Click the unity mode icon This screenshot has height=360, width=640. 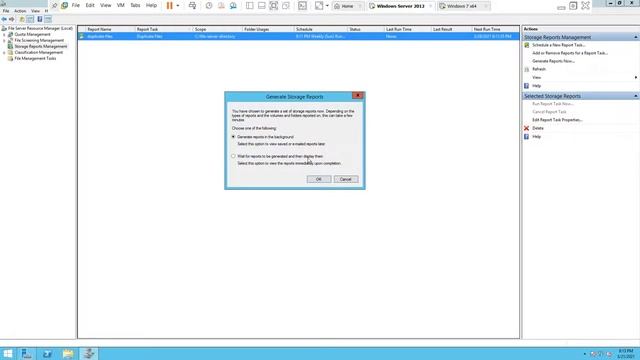point(286,6)
